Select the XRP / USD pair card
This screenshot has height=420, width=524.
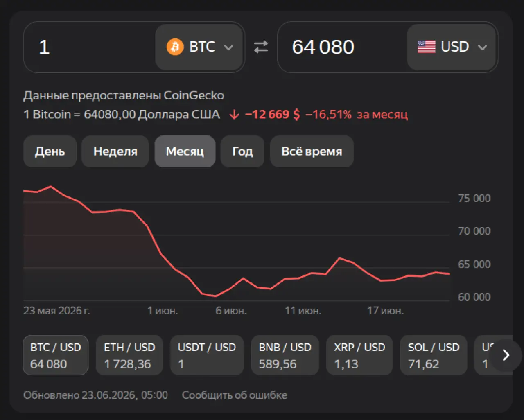359,355
